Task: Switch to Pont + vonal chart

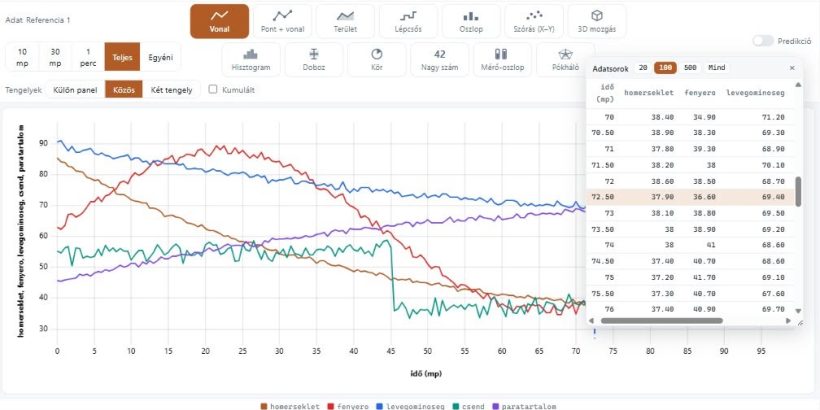Action: (x=282, y=21)
